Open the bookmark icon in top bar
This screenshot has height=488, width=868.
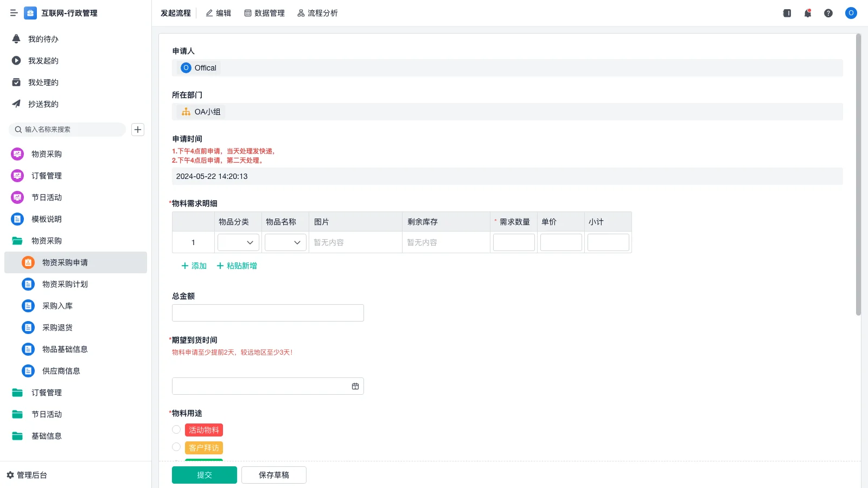point(787,13)
